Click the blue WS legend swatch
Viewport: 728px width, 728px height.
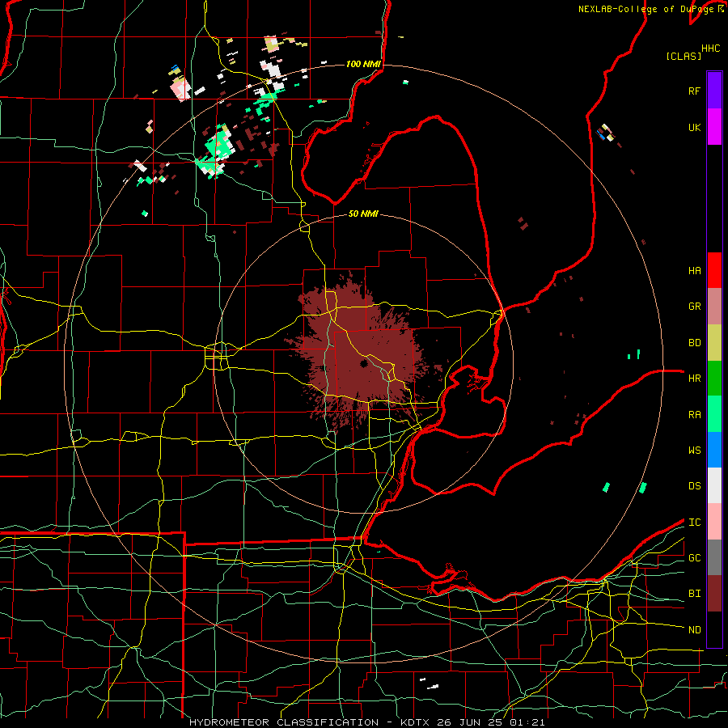[x=714, y=450]
